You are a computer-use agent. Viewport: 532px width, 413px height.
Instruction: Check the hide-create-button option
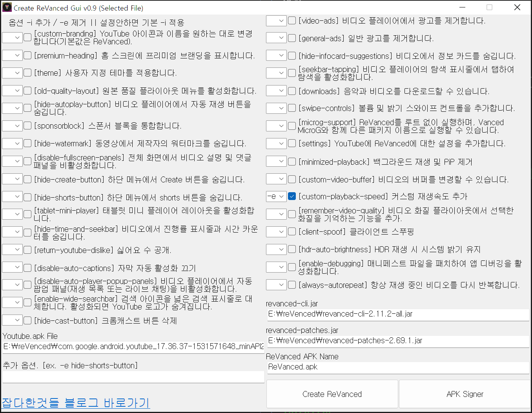click(x=27, y=179)
